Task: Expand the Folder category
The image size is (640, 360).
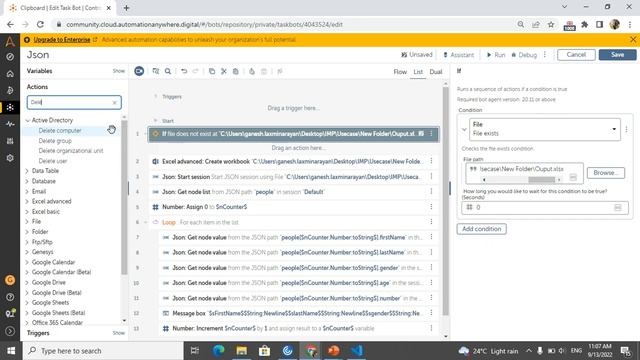Action: point(27,232)
